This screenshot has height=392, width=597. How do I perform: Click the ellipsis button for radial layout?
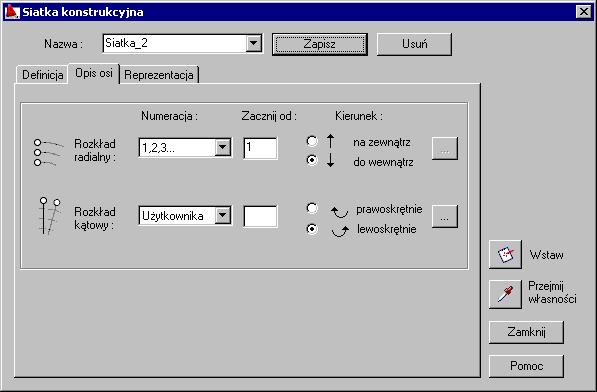(445, 148)
